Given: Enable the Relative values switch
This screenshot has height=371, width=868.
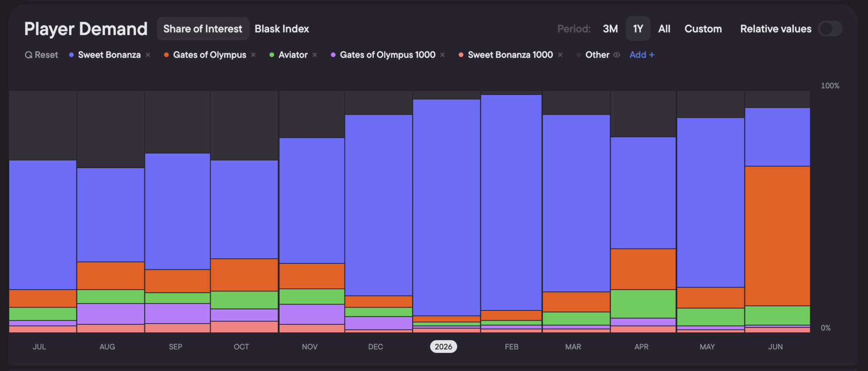Looking at the screenshot, I should (830, 29).
